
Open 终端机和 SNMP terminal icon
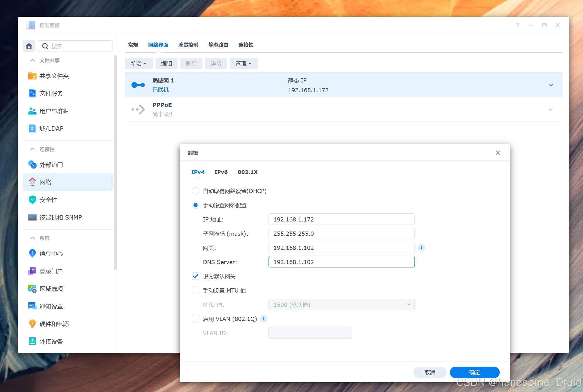click(x=32, y=217)
